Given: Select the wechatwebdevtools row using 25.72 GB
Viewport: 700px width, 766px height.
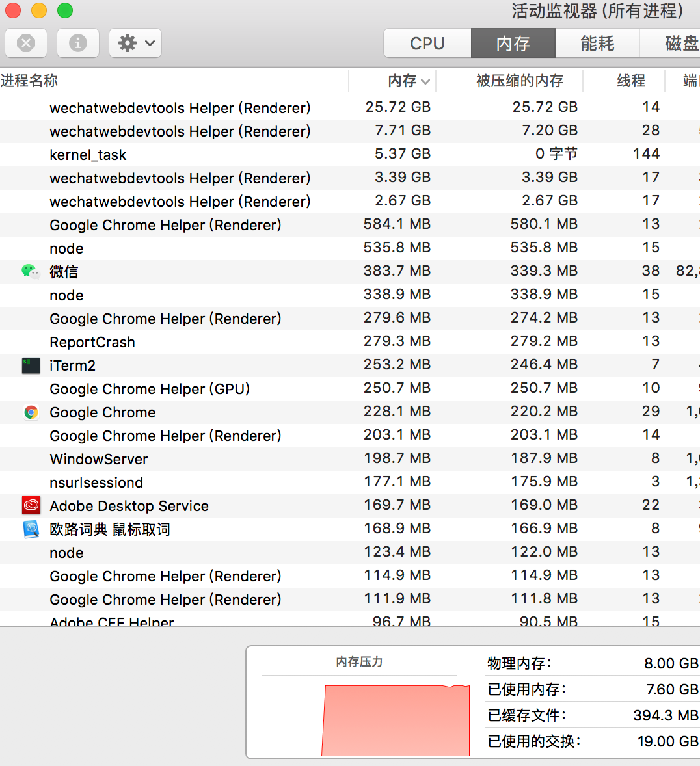Looking at the screenshot, I should pos(350,107).
